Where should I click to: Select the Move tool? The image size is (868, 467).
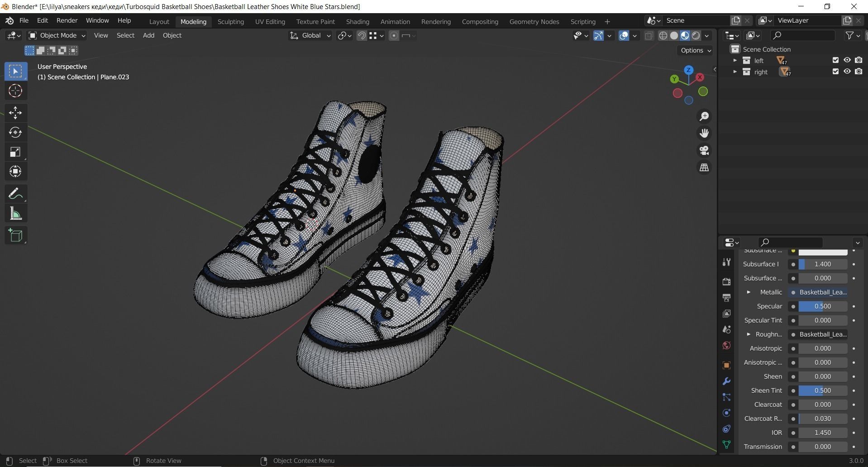pos(15,112)
